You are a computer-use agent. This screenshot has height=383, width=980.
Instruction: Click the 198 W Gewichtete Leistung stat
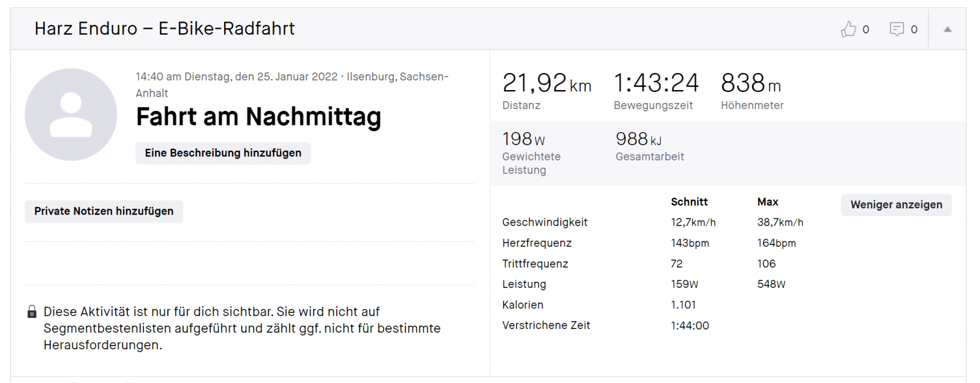[x=523, y=140]
